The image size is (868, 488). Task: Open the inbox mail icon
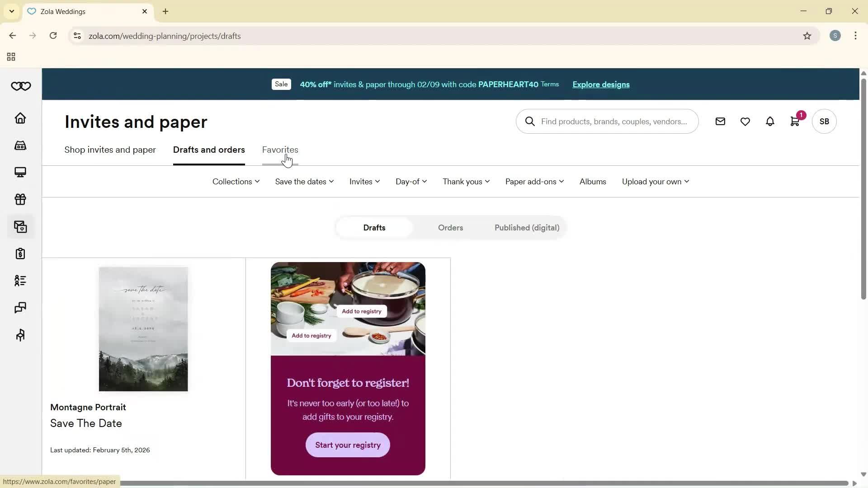pyautogui.click(x=720, y=121)
